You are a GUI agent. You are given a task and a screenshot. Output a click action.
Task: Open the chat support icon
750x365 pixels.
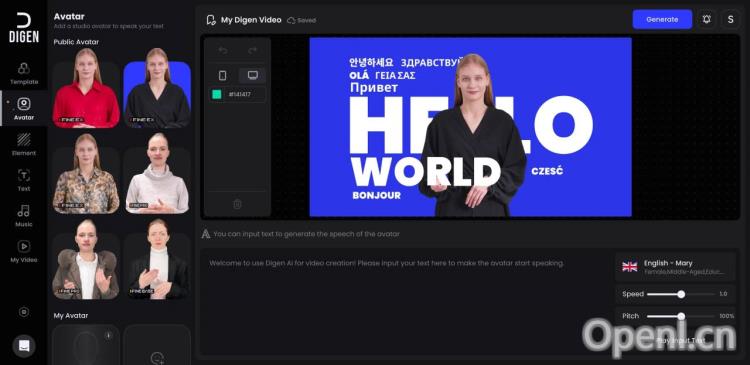pos(24,345)
